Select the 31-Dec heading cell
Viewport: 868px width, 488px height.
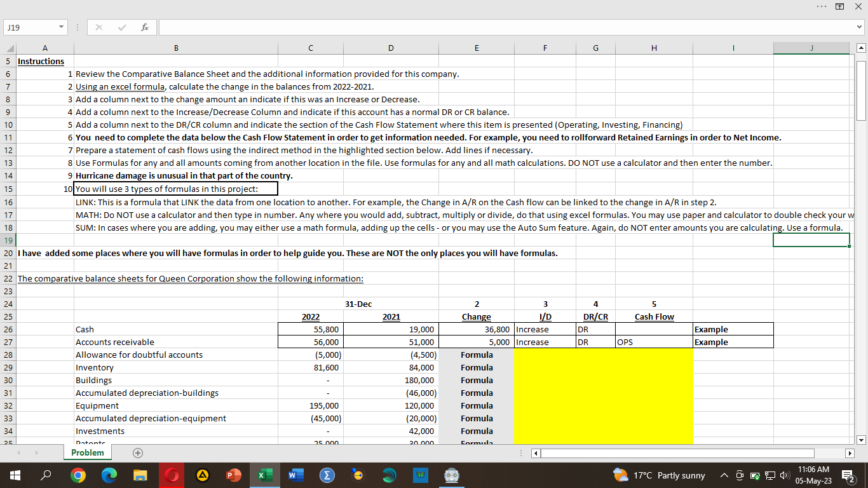point(358,304)
